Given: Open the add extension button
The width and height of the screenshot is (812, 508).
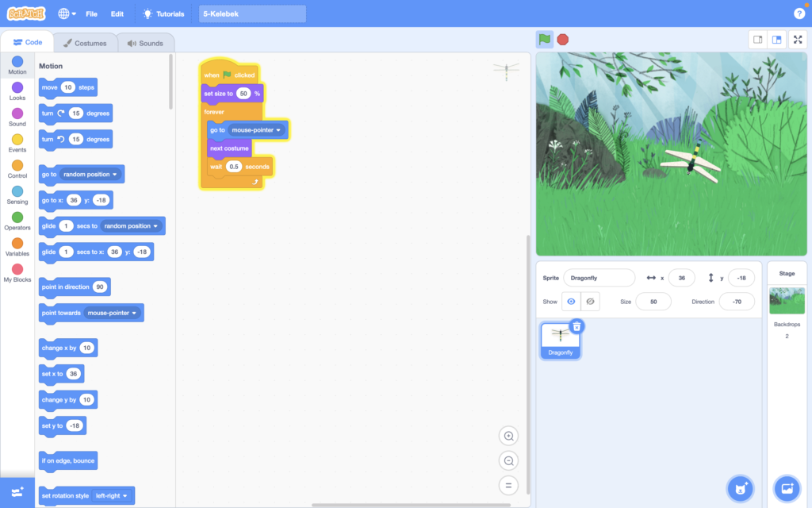Looking at the screenshot, I should pyautogui.click(x=17, y=491).
